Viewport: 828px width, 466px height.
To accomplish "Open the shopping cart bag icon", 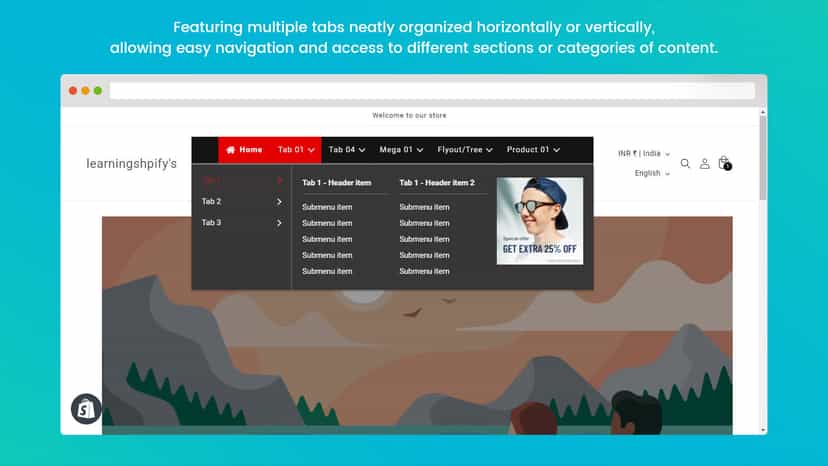I will [724, 163].
